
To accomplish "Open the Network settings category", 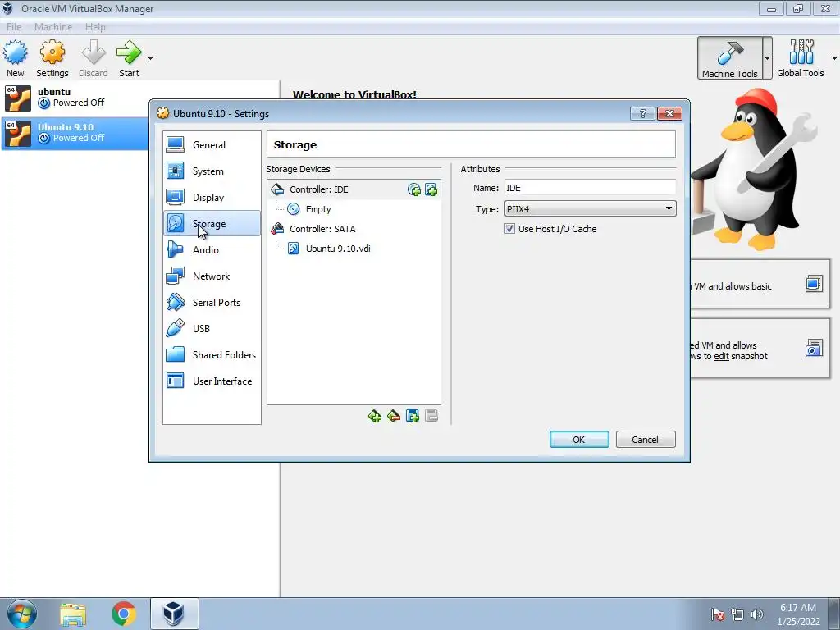I will tap(212, 276).
